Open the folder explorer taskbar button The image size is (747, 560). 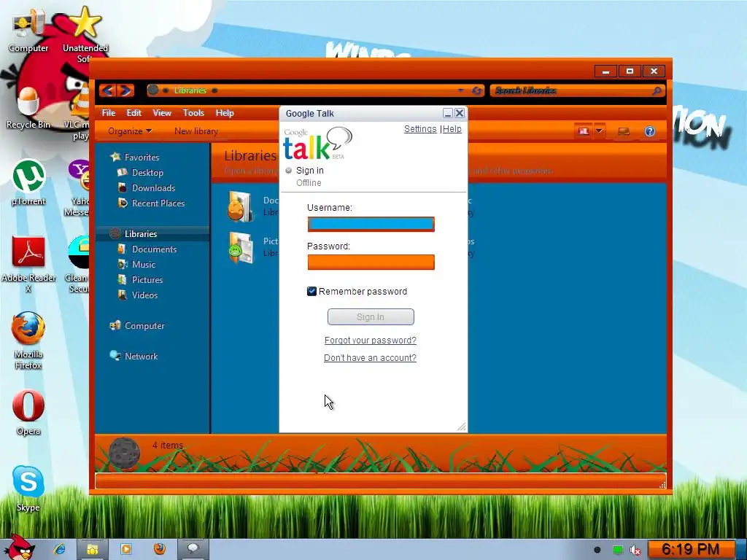coord(93,549)
